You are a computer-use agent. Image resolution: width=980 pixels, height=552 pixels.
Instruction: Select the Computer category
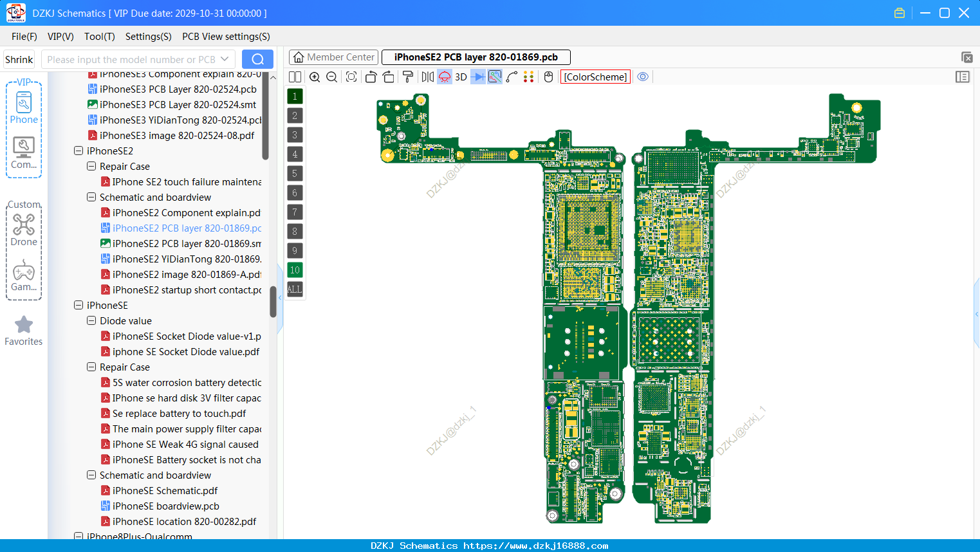pyautogui.click(x=24, y=152)
